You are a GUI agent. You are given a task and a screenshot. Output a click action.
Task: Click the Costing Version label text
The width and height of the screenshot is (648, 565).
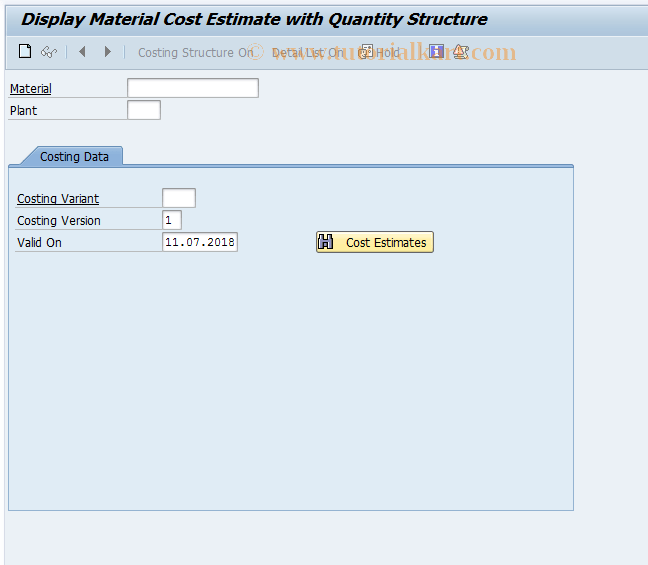[x=59, y=220]
